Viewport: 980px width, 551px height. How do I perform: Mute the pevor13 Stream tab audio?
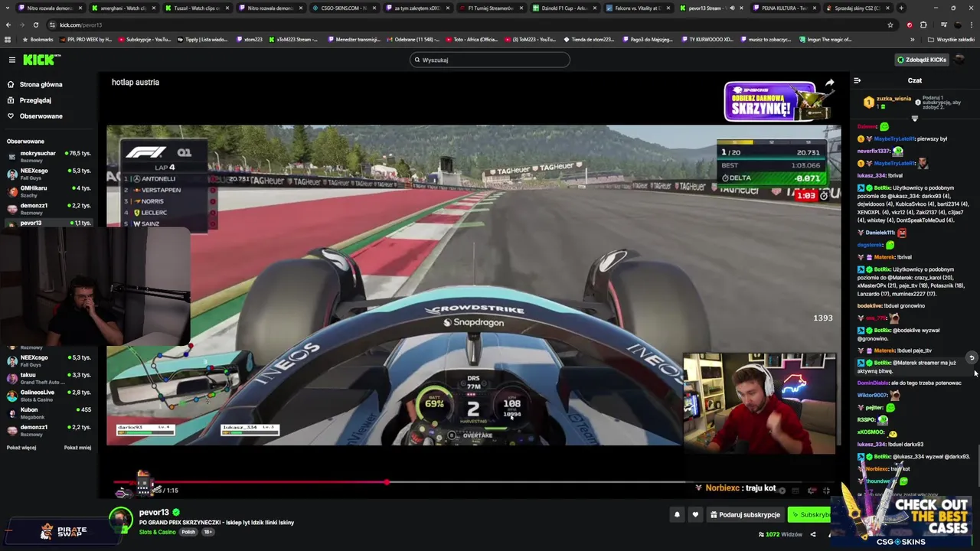[732, 8]
